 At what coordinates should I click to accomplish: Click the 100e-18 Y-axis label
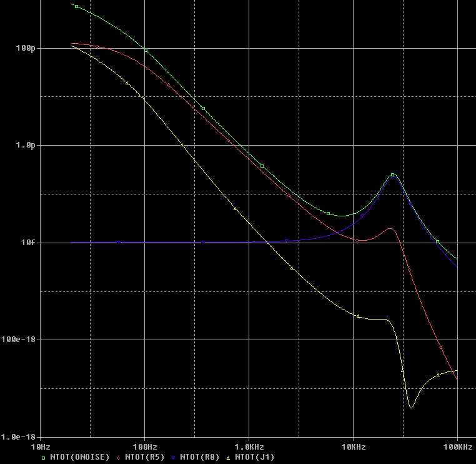coord(18,340)
